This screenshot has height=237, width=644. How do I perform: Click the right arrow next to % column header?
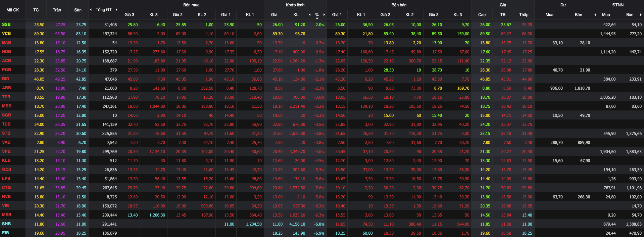coord(324,15)
